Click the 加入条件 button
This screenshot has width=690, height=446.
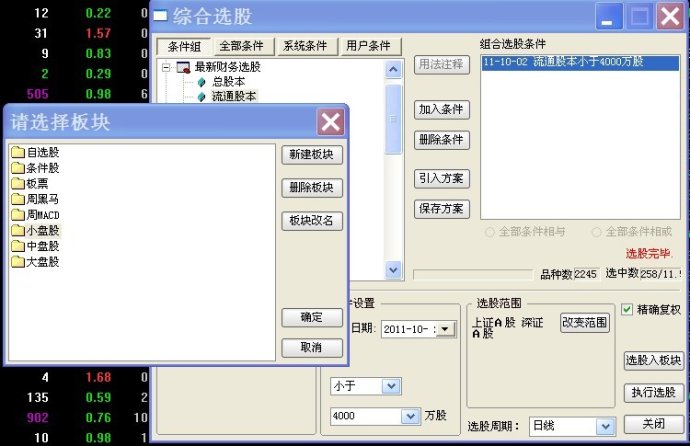441,110
